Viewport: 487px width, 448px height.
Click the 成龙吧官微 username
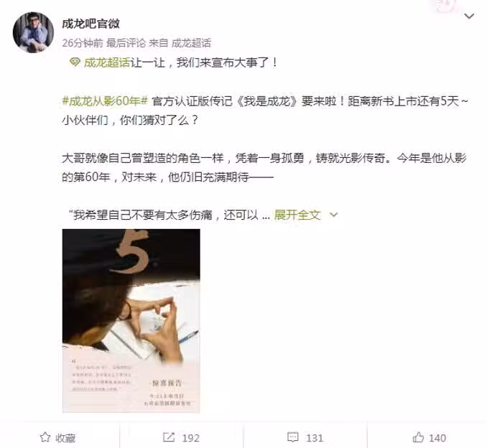click(x=91, y=24)
